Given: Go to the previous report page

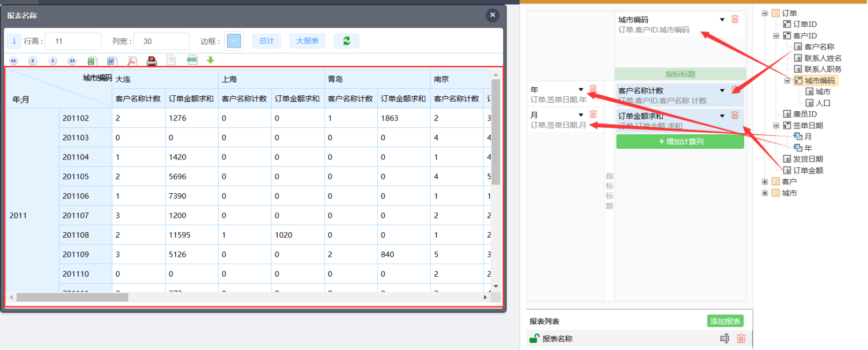Looking at the screenshot, I should click(x=33, y=61).
